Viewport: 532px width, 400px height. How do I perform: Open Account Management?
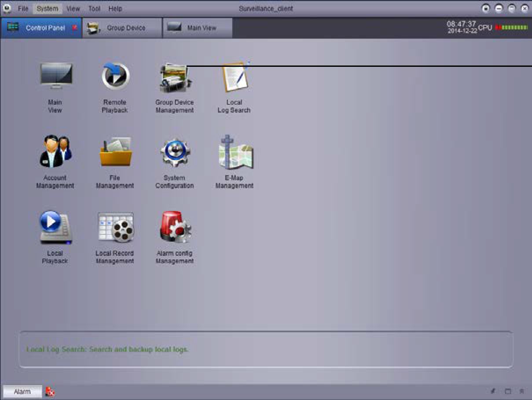55,152
